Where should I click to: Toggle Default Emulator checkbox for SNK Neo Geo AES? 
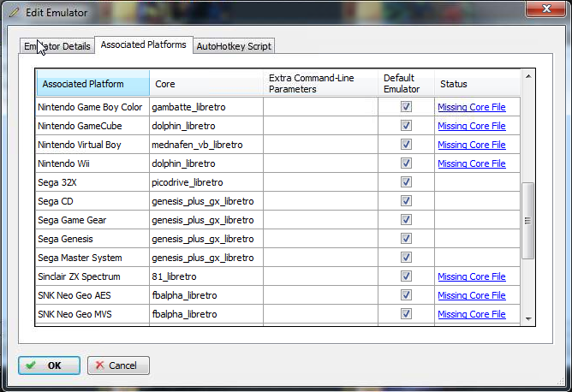(406, 295)
